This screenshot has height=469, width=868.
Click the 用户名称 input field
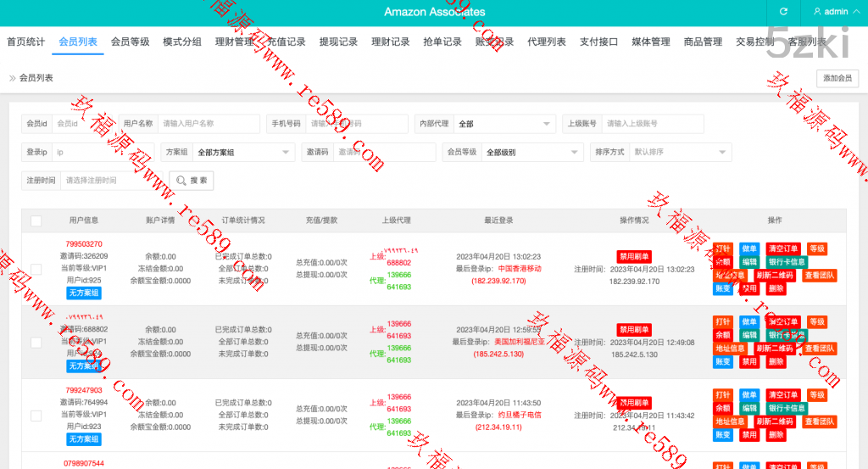point(209,124)
